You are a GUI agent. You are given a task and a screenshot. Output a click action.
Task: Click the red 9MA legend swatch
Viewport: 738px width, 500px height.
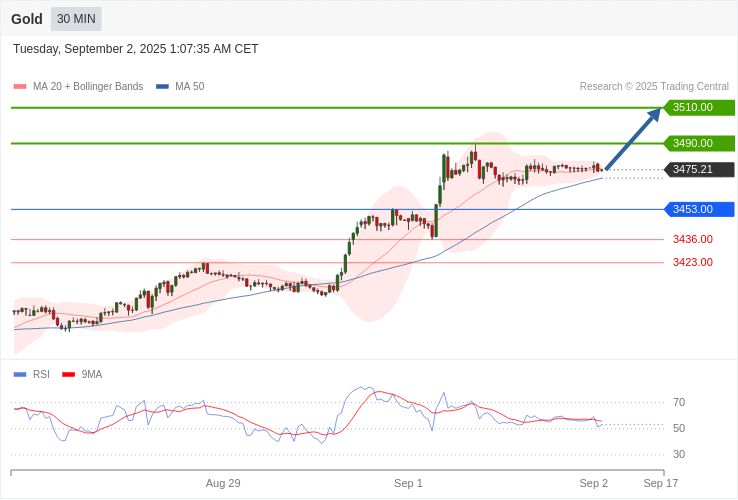coord(68,374)
